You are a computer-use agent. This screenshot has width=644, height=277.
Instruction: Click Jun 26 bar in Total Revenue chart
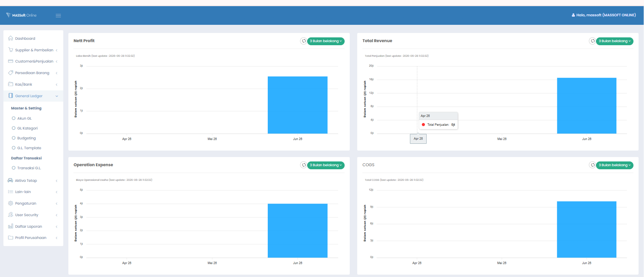pos(587,106)
